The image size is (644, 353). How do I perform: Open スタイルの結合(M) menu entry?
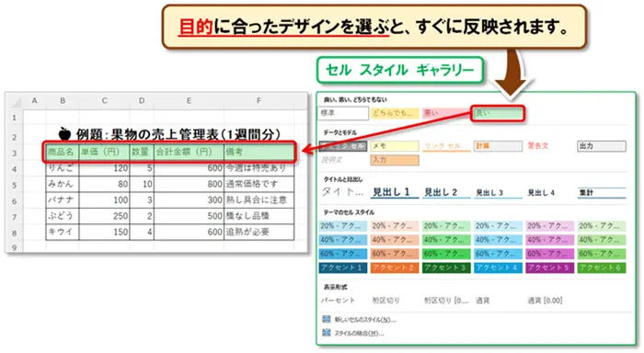(x=353, y=333)
